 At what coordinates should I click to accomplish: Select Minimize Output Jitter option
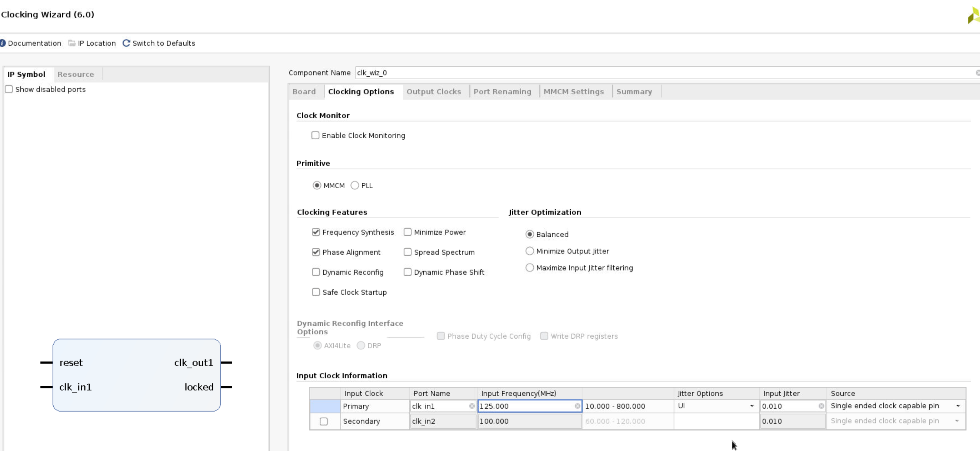pyautogui.click(x=530, y=251)
